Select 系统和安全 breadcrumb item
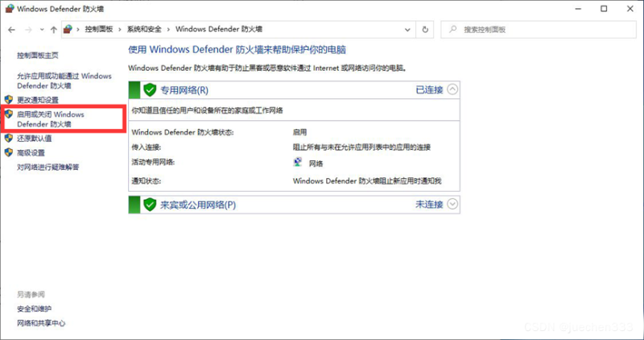 click(144, 29)
